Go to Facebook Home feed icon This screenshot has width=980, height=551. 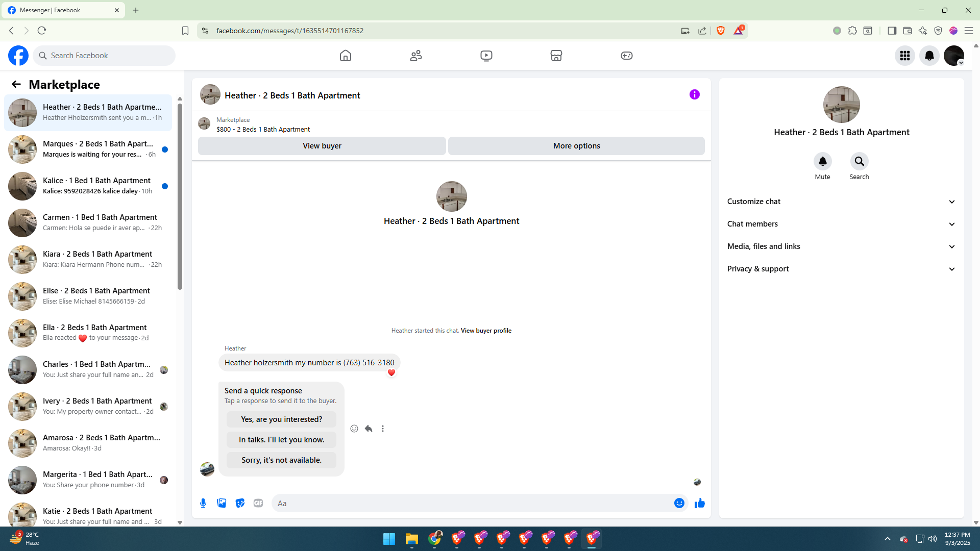pyautogui.click(x=346, y=56)
